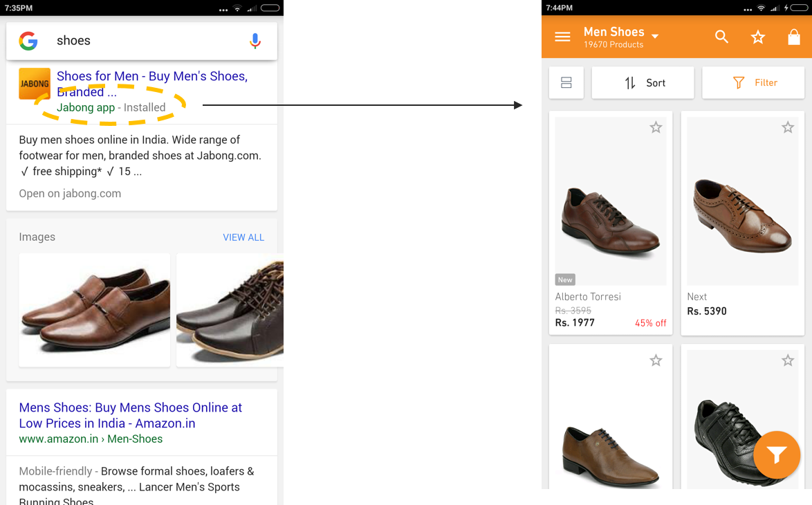
Task: Favorite the Alberto Torresi shoe star
Action: (656, 127)
